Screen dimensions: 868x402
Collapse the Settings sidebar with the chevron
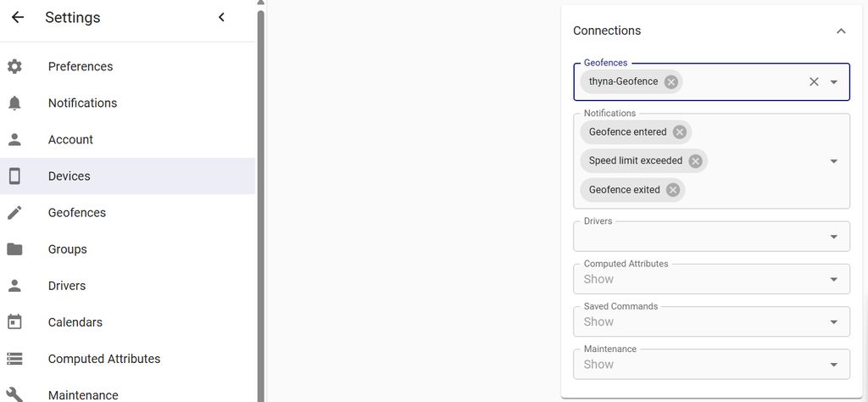221,17
